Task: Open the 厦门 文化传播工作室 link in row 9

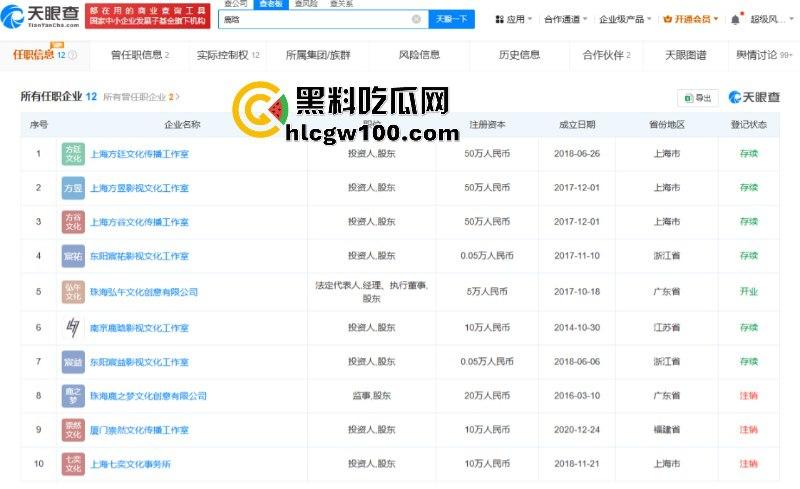Action: click(139, 430)
